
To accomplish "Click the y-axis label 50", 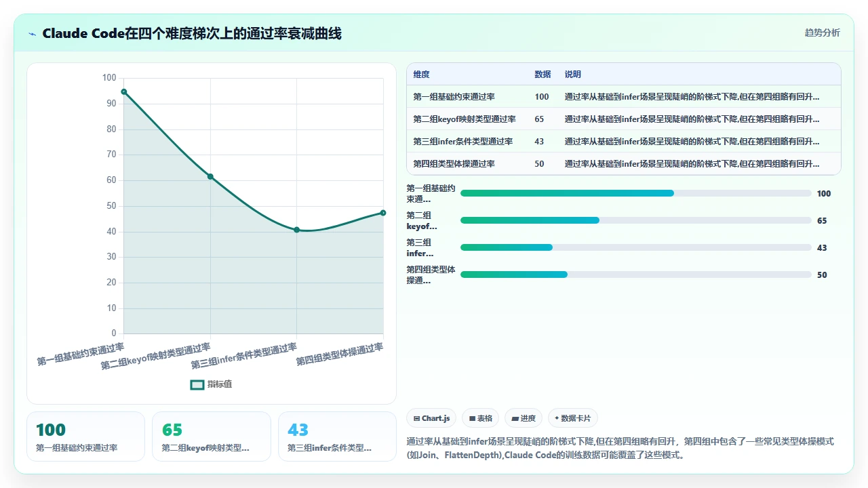I will [112, 206].
